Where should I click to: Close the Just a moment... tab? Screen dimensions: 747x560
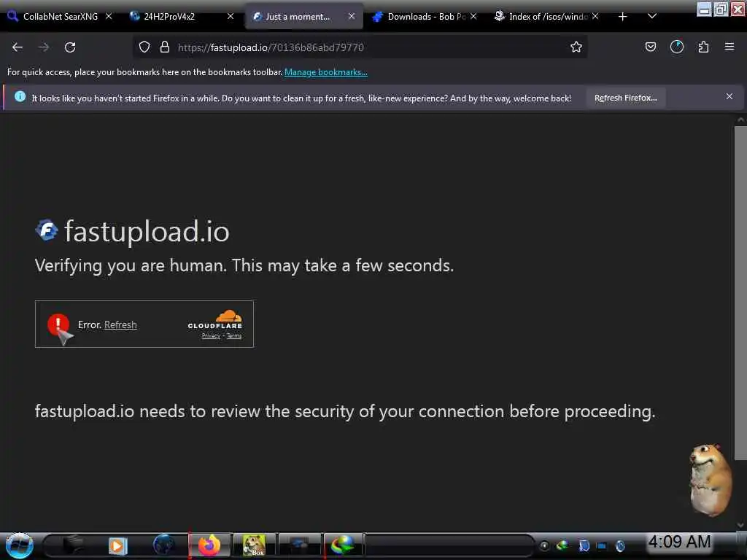[352, 16]
